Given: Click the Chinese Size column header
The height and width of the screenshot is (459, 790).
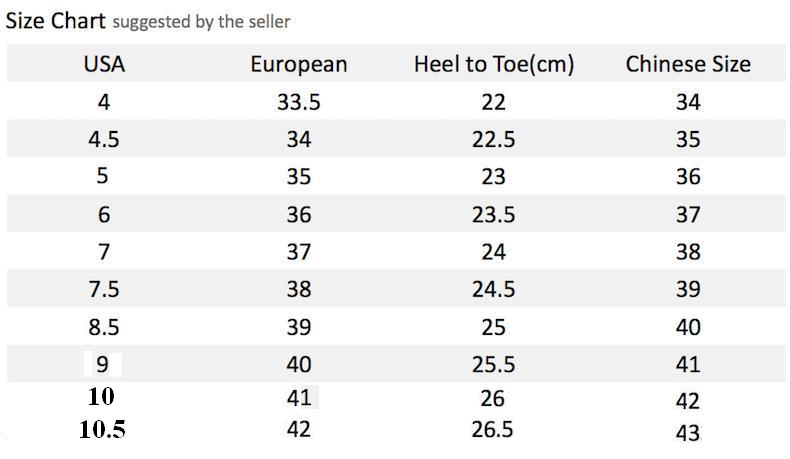Looking at the screenshot, I should [x=687, y=64].
